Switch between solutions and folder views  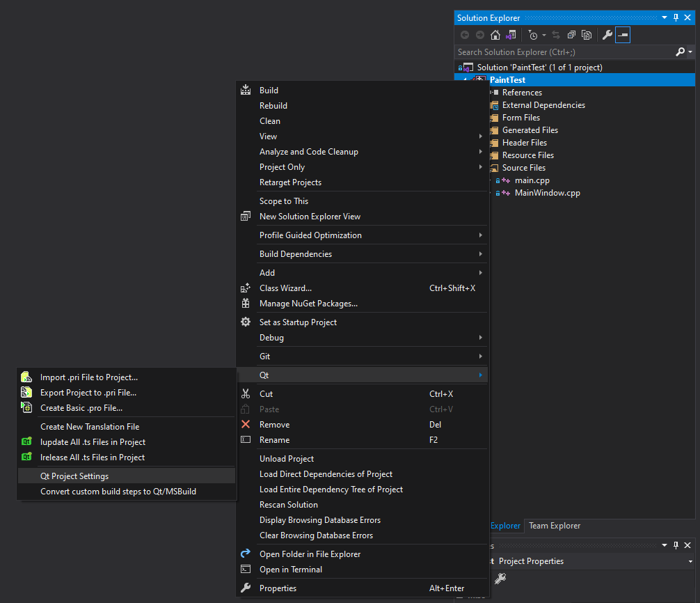[511, 35]
